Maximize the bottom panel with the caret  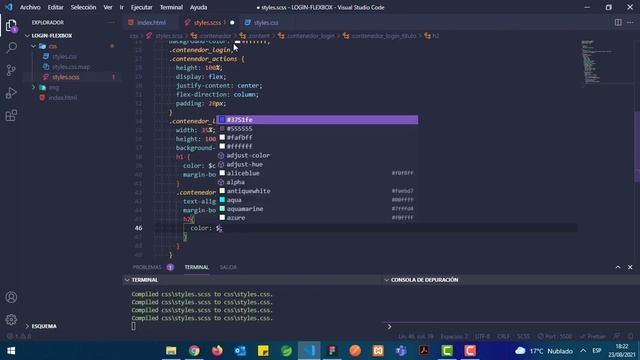point(618,267)
